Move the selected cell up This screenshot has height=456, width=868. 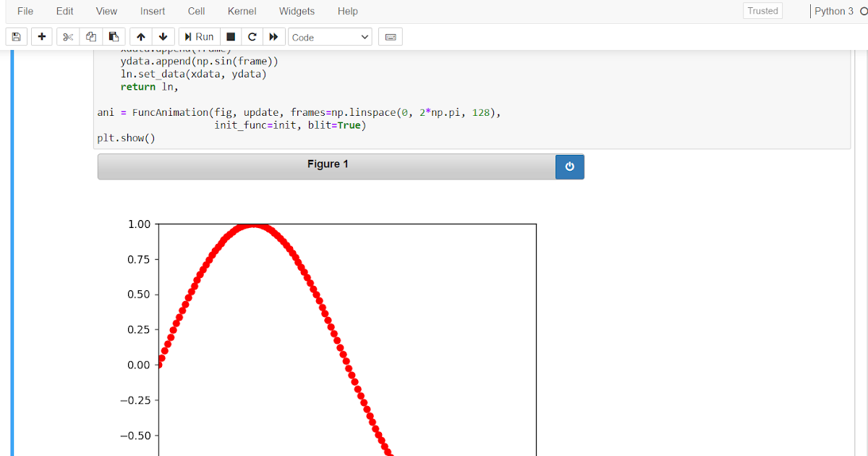(x=141, y=36)
